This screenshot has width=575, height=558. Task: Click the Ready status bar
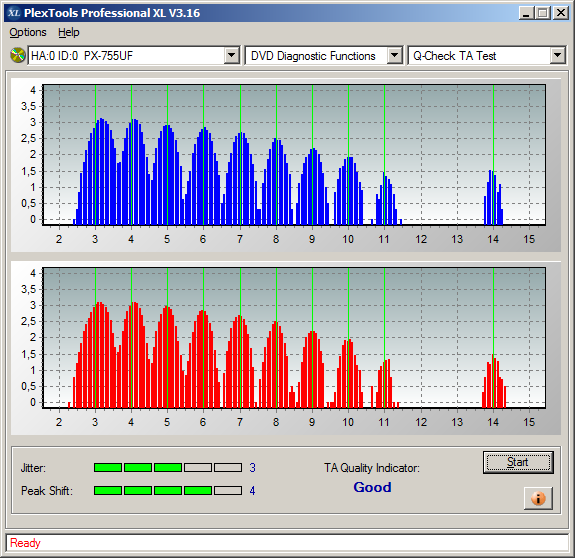click(x=287, y=543)
